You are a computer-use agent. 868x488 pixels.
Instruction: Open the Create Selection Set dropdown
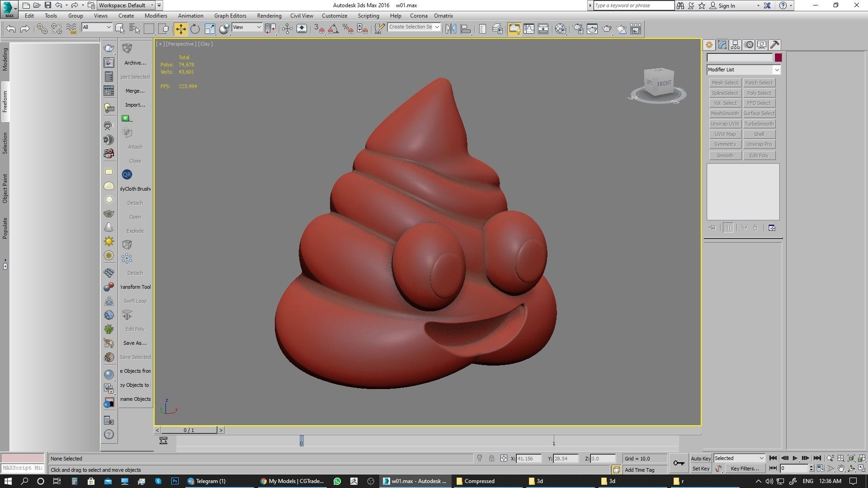[414, 27]
